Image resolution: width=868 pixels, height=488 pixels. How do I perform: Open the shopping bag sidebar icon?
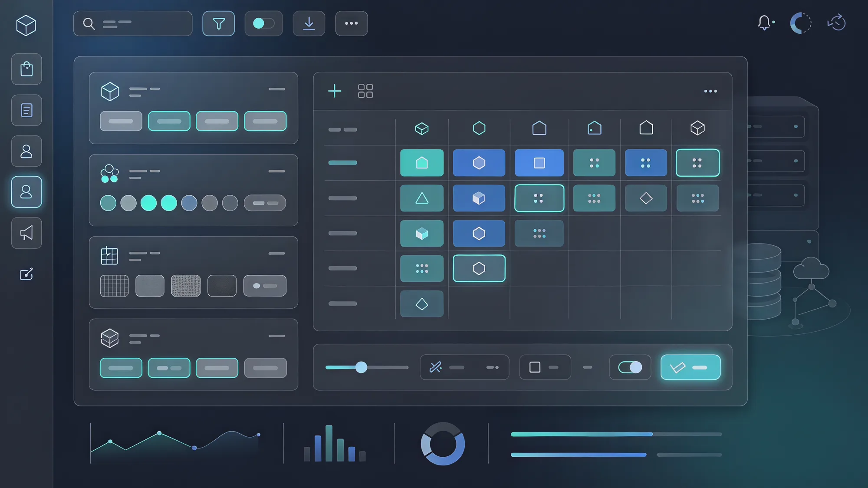pyautogui.click(x=26, y=69)
